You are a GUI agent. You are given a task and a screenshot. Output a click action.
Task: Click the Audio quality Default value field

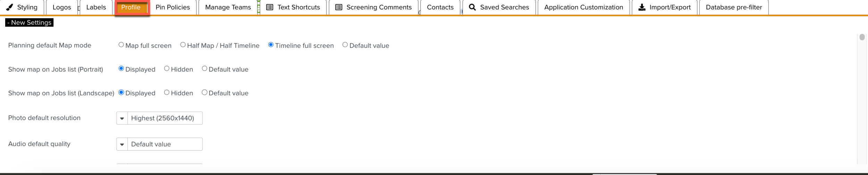(165, 144)
